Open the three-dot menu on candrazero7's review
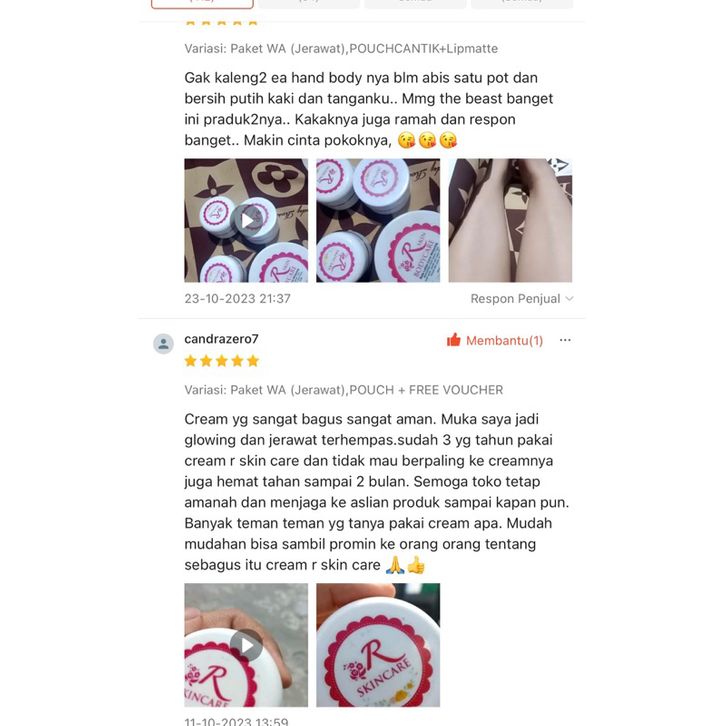 (x=565, y=340)
